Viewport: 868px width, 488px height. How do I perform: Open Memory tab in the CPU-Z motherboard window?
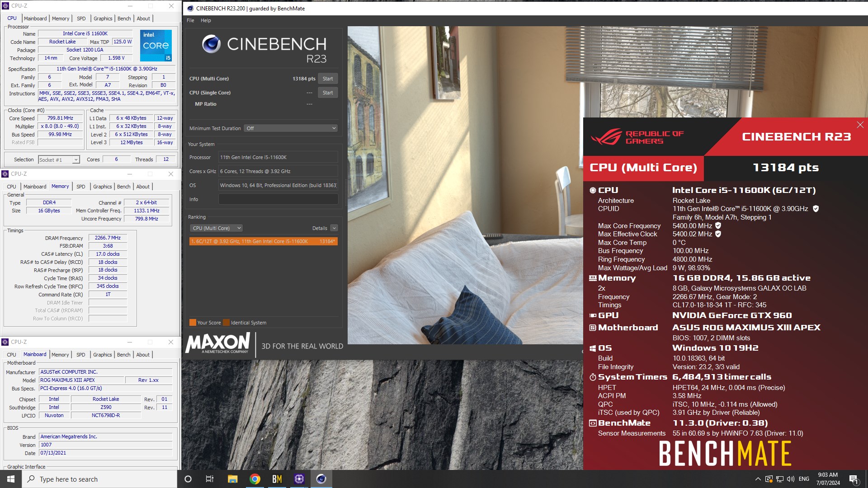60,355
